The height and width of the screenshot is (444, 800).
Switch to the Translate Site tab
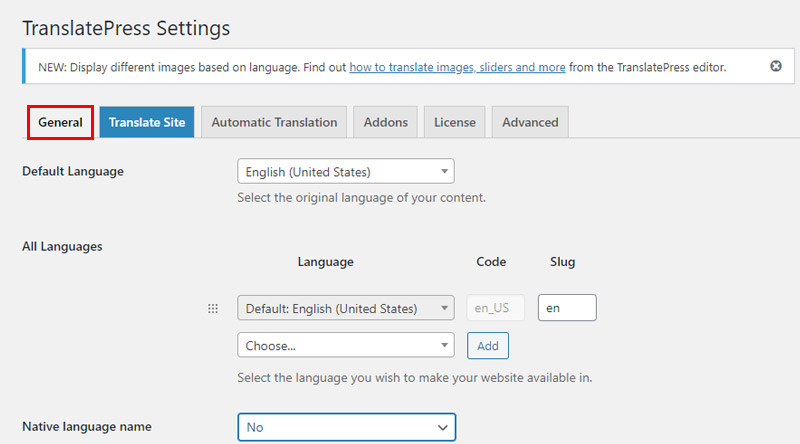[147, 122]
